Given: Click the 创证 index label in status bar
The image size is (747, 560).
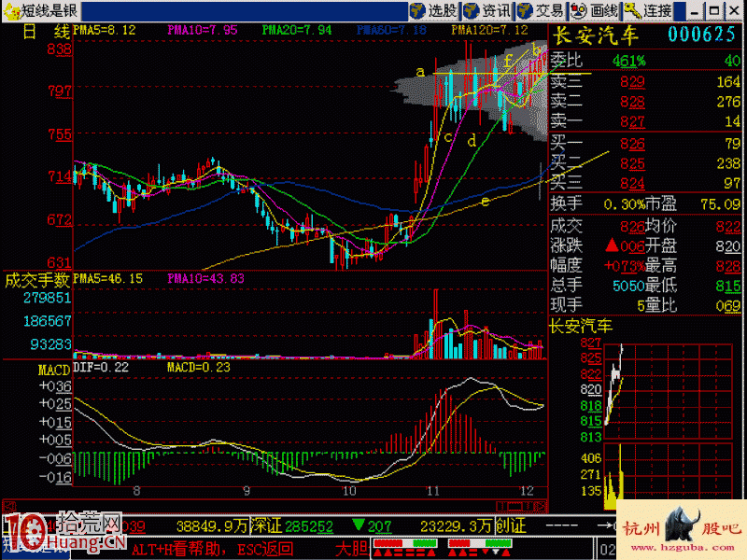Looking at the screenshot, I should coord(511,526).
